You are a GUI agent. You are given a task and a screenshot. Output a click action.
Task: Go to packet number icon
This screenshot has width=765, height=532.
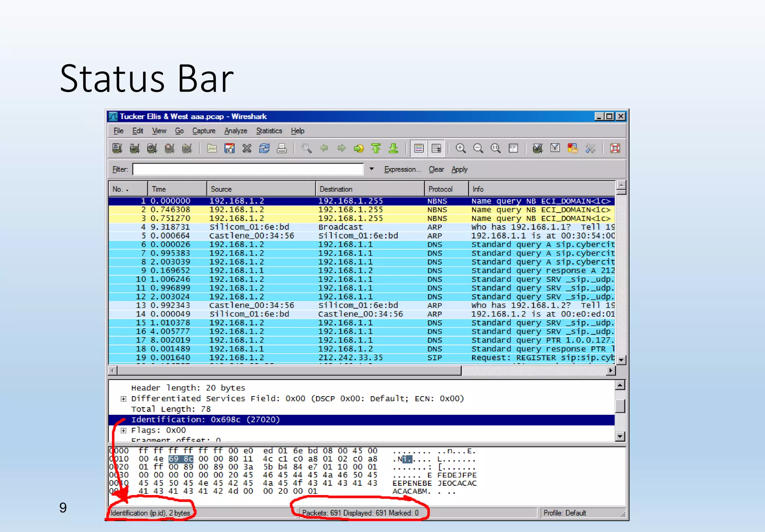(x=359, y=148)
